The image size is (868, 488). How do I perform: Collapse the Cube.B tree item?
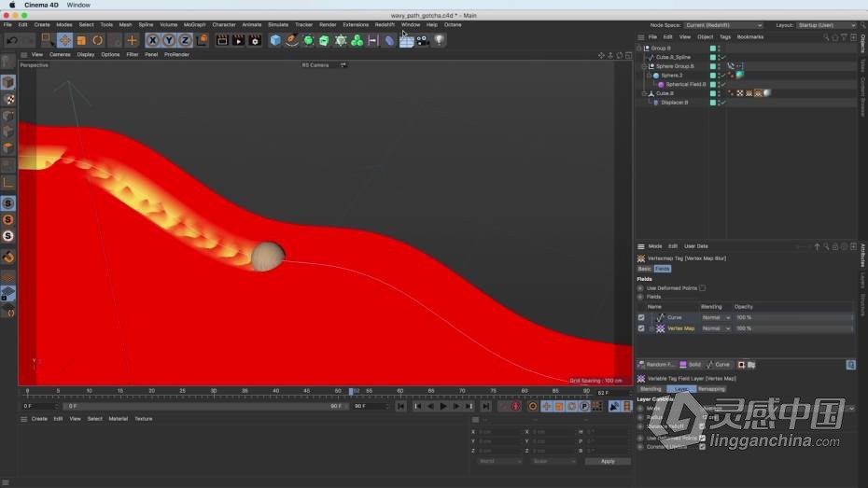pos(644,93)
